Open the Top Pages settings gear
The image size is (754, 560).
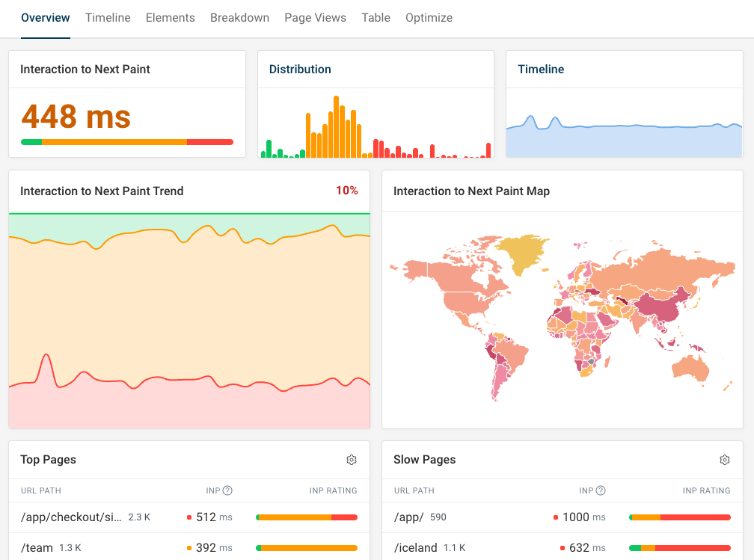[352, 460]
